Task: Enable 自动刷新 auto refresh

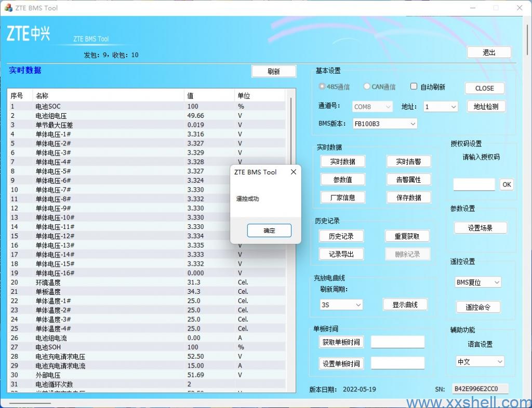Action: (414, 86)
